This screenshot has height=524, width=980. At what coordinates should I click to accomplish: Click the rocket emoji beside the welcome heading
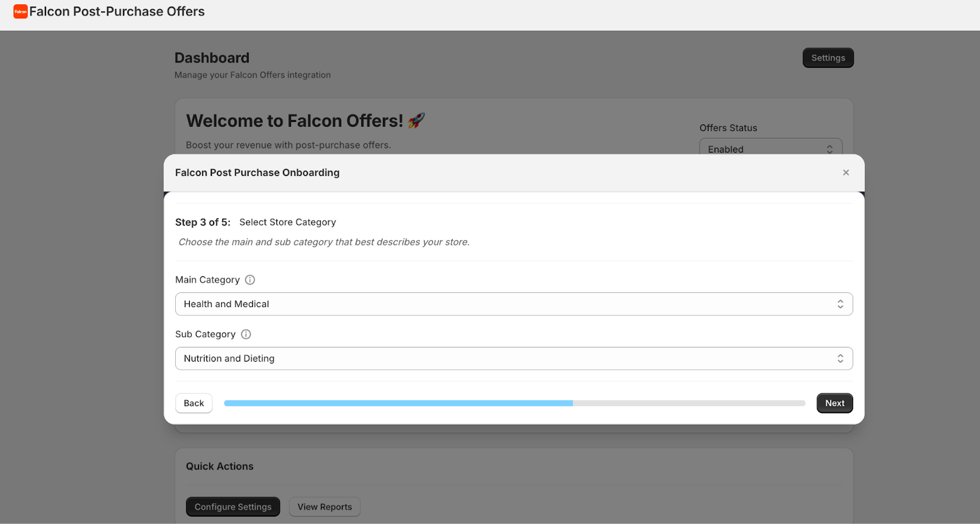[417, 121]
